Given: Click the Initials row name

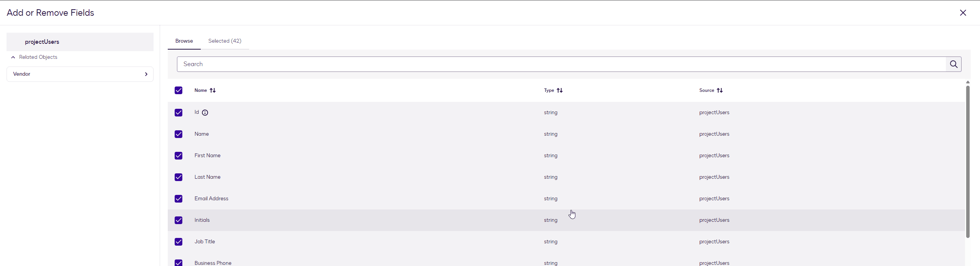Looking at the screenshot, I should (x=202, y=220).
